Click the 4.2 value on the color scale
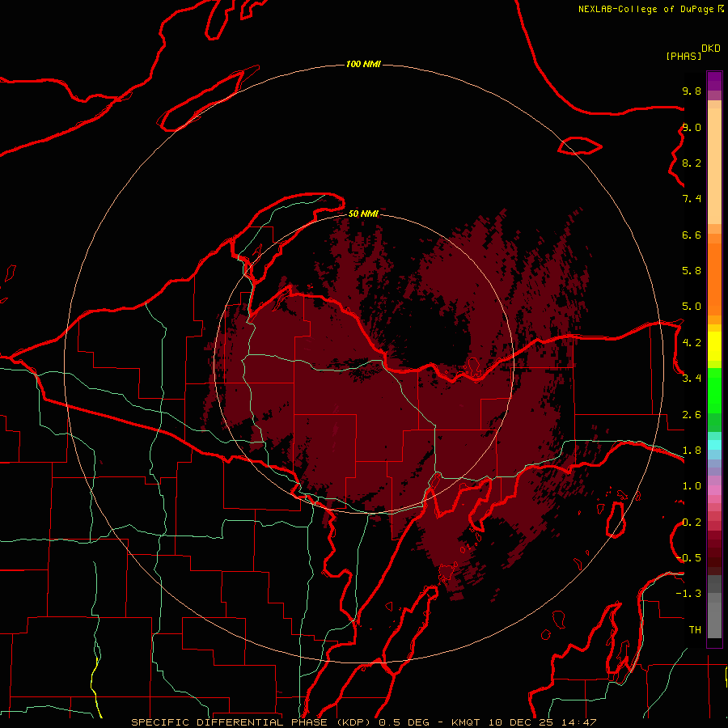Viewport: 728px width, 728px height. [692, 343]
